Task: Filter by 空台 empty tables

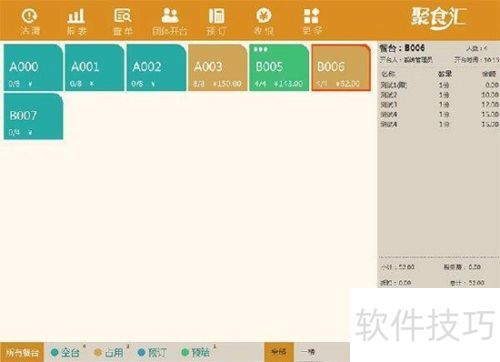Action: click(x=66, y=352)
